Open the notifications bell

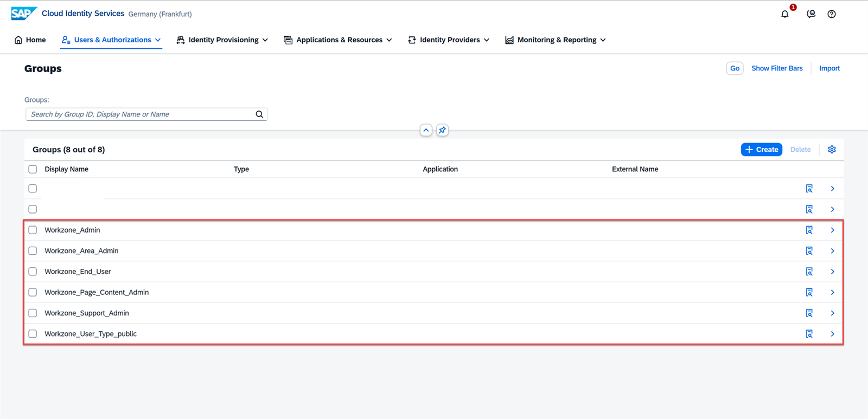coord(785,14)
